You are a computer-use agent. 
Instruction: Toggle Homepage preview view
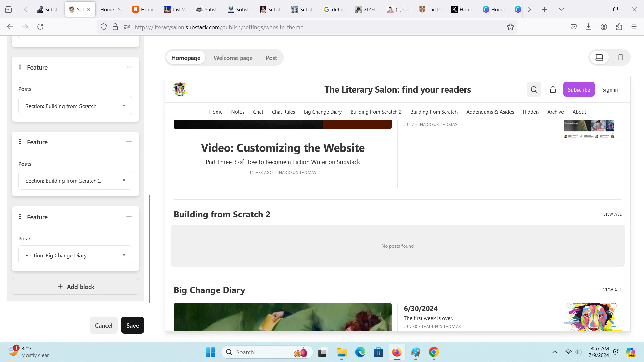[x=185, y=58]
